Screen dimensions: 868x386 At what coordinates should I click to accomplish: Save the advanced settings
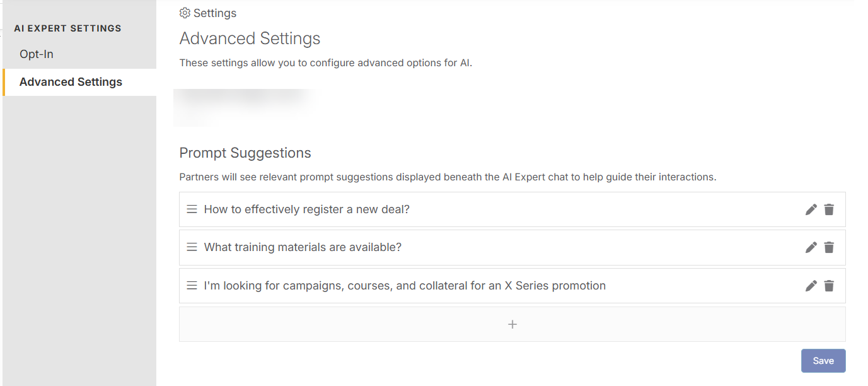[x=823, y=361]
